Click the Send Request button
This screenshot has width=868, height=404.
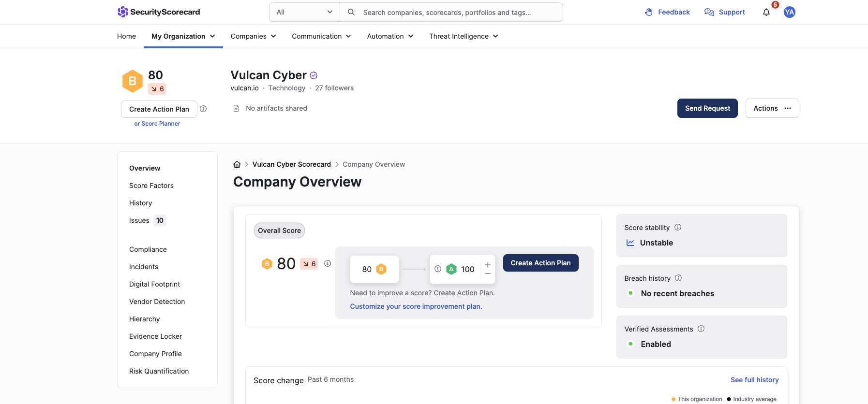[707, 108]
